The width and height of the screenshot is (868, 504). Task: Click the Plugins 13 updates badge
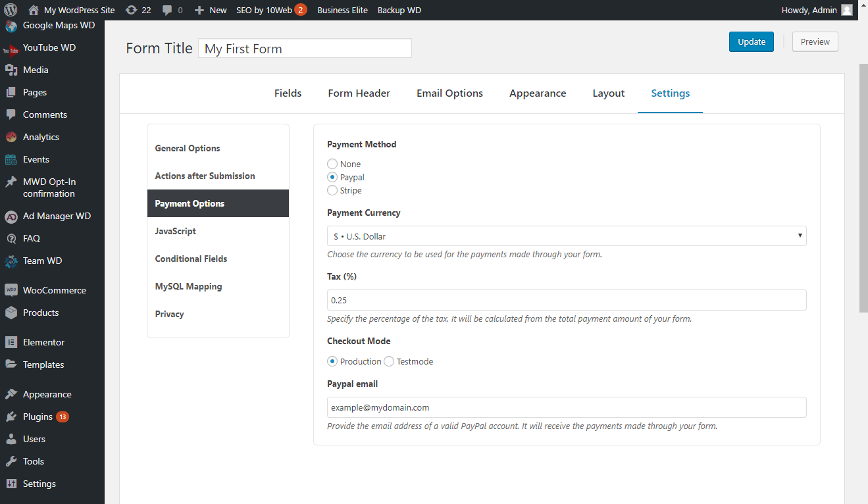(x=63, y=416)
